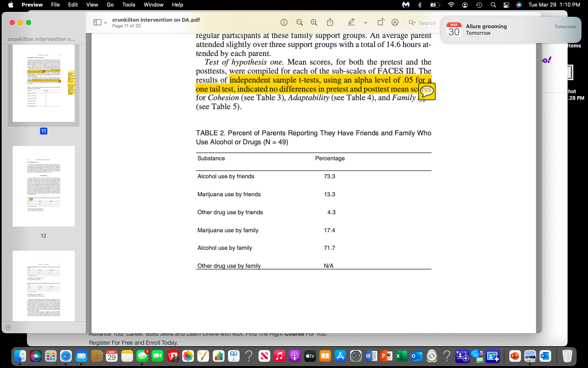Open the View menu
This screenshot has height=368, width=588.
click(92, 5)
